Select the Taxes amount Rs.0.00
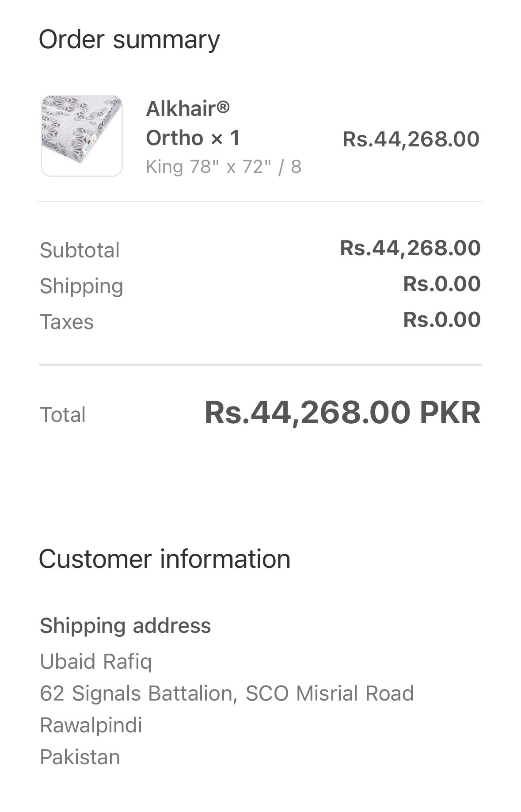521x812 pixels. pyautogui.click(x=441, y=319)
